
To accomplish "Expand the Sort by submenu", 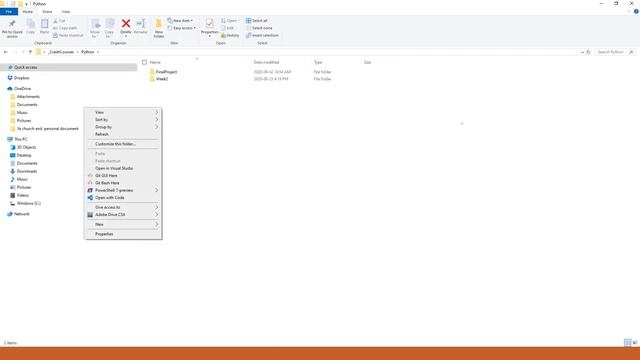I will click(x=123, y=119).
